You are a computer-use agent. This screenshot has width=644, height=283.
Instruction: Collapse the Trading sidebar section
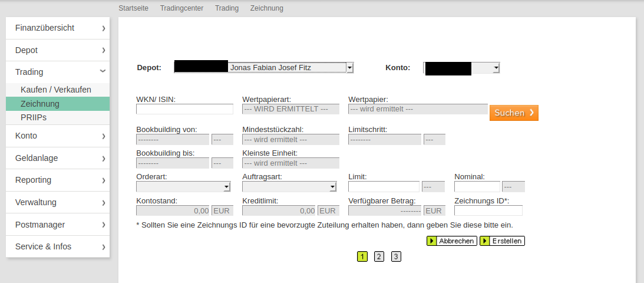pyautogui.click(x=57, y=72)
